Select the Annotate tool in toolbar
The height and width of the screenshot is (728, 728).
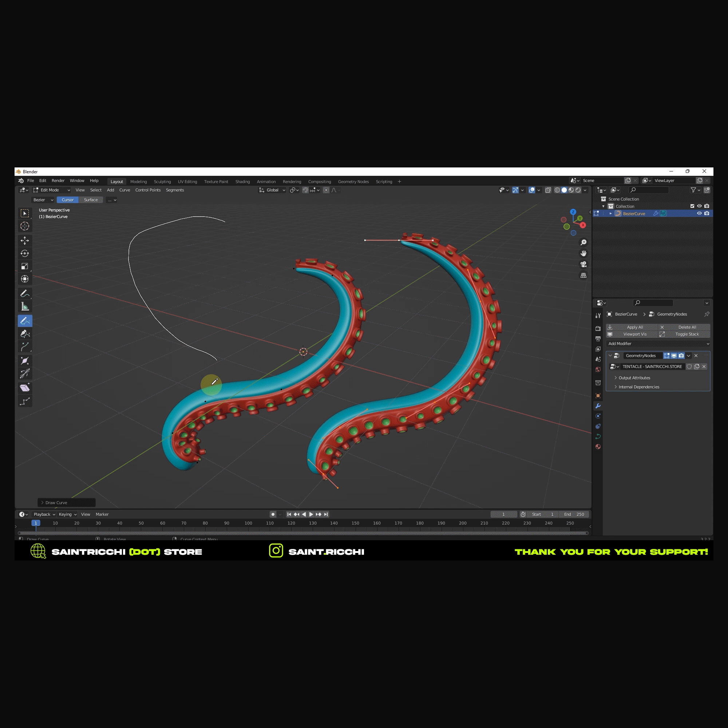coord(25,293)
